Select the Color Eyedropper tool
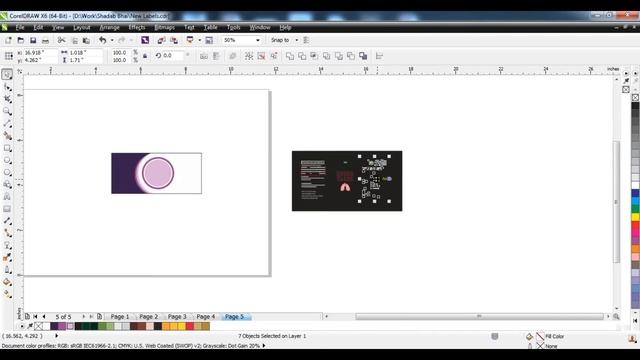The width and height of the screenshot is (640, 360). [x=7, y=258]
